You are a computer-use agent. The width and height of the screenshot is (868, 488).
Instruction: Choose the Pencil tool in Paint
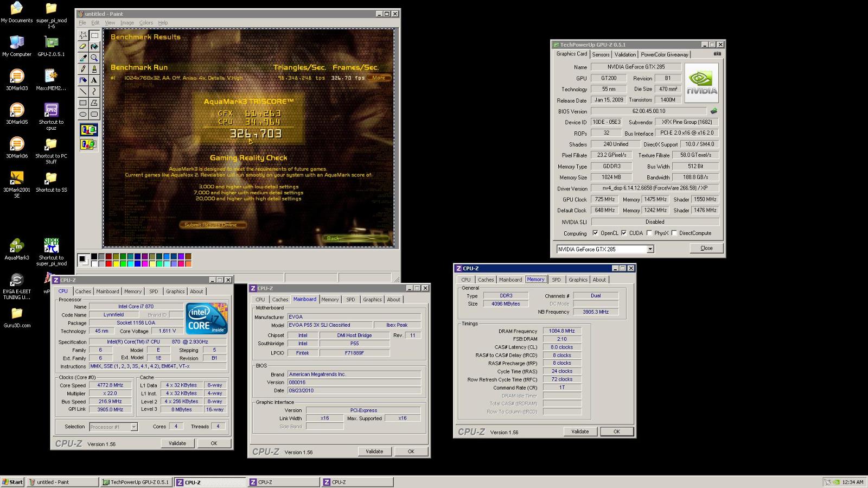tap(83, 69)
